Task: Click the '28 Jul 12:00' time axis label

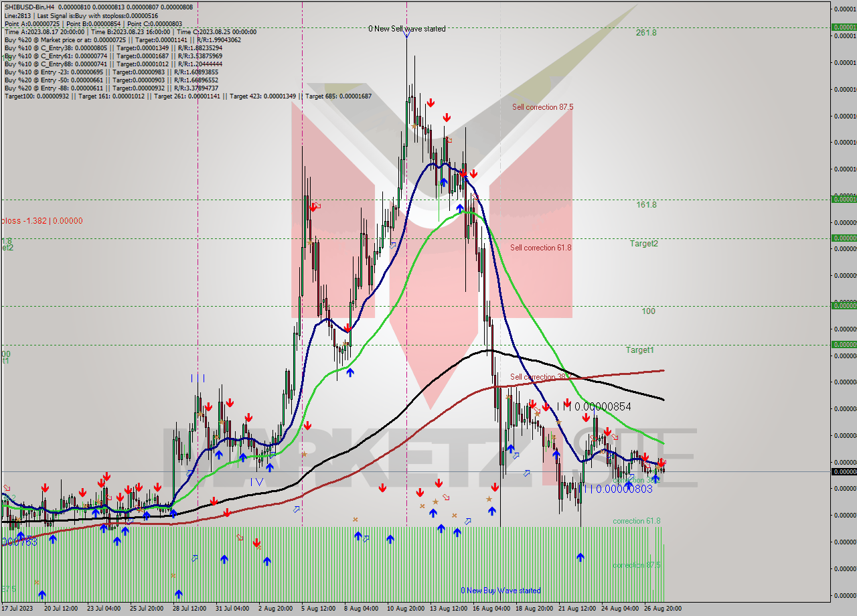Action: pyautogui.click(x=189, y=609)
